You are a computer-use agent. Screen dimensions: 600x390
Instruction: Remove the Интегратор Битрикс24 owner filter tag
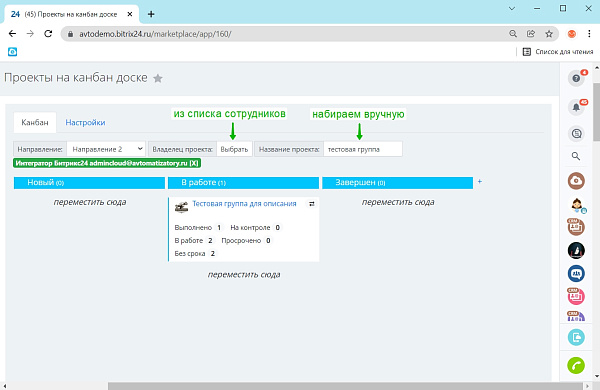[194, 163]
